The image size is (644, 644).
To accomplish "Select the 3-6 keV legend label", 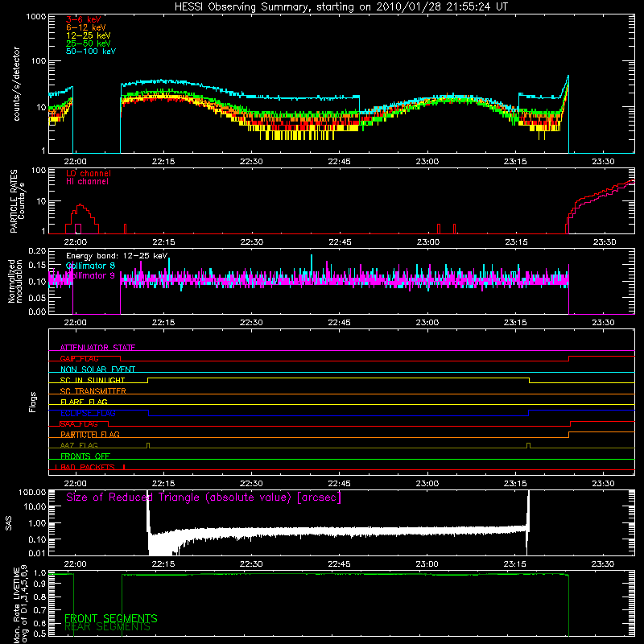I will [x=84, y=19].
